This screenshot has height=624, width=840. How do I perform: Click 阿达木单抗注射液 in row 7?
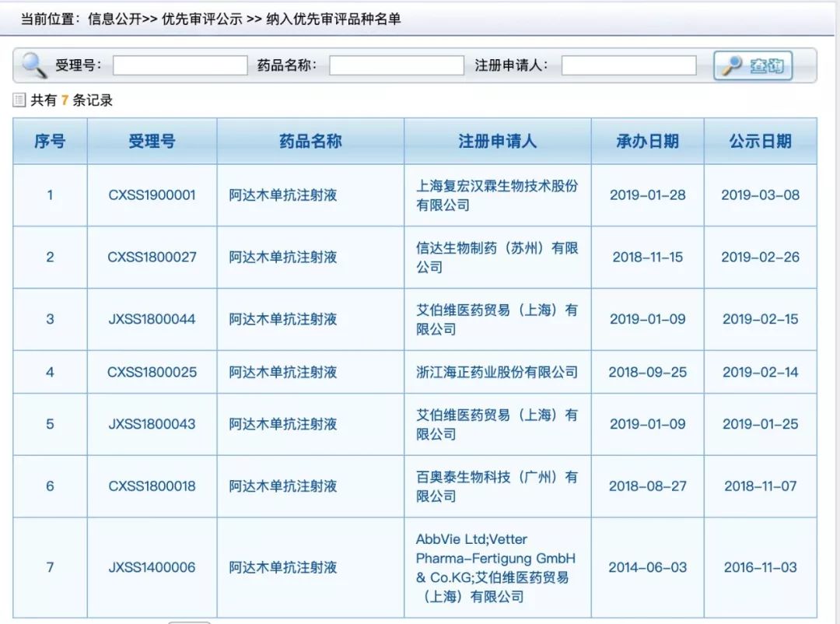pyautogui.click(x=283, y=567)
